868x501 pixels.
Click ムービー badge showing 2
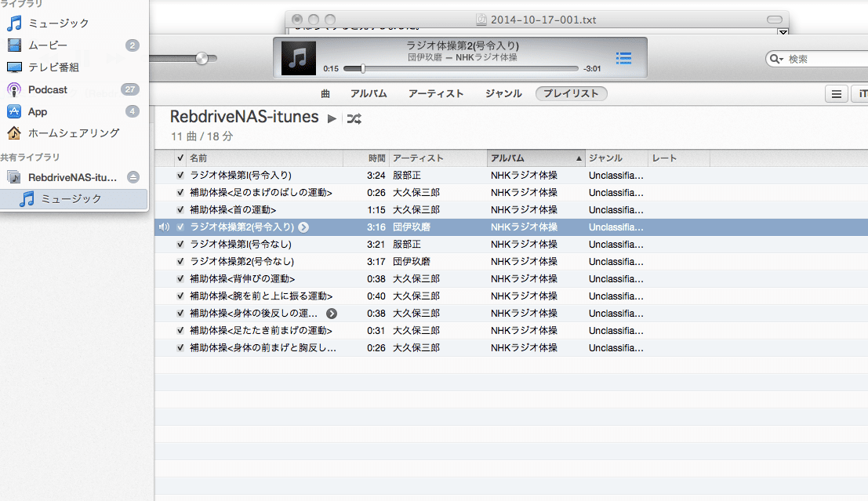pyautogui.click(x=132, y=45)
